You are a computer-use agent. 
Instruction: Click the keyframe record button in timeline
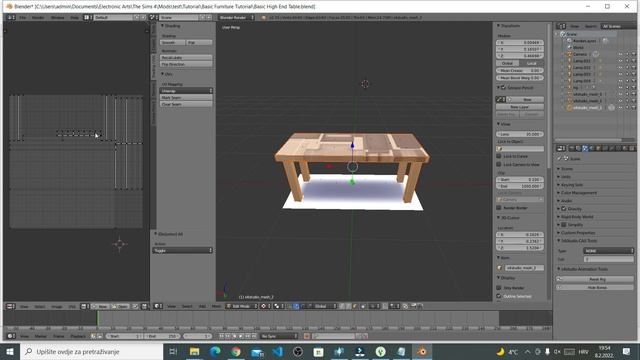point(307,336)
